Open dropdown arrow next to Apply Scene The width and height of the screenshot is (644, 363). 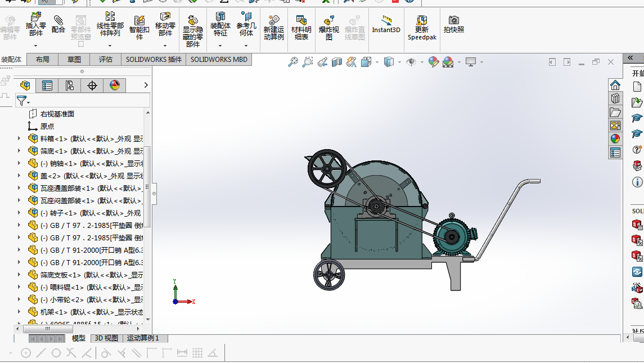pos(459,62)
